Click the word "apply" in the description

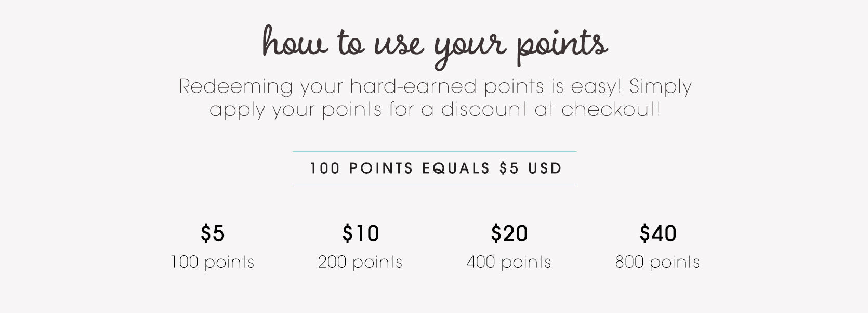pos(238,111)
